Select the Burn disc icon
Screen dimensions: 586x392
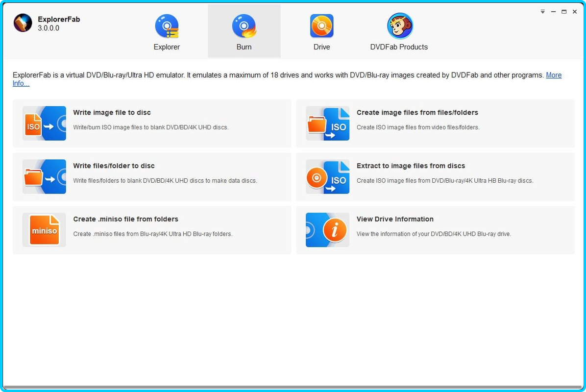[244, 26]
